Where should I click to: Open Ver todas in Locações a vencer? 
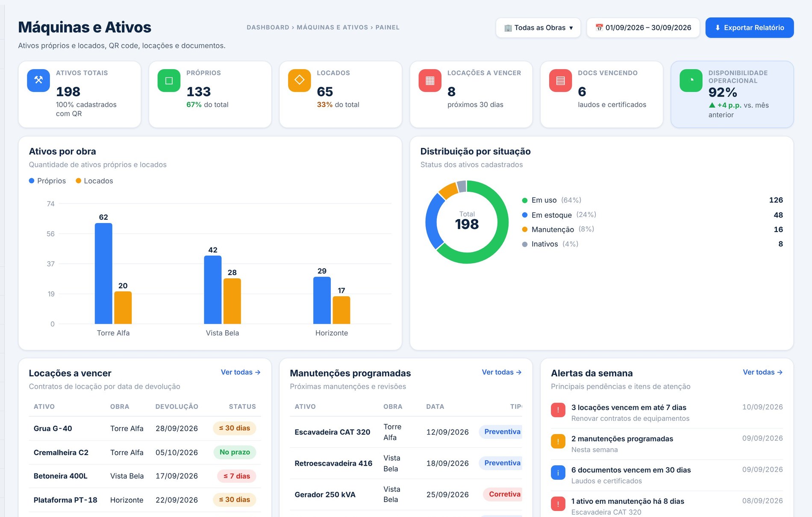241,372
